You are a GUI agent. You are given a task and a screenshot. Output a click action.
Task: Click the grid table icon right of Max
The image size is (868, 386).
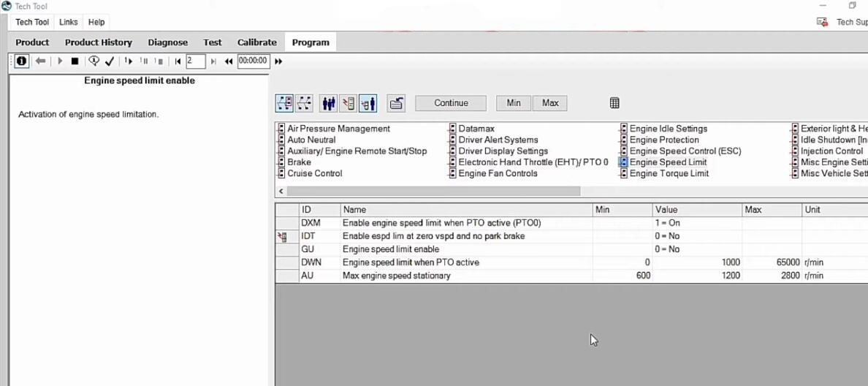click(614, 103)
